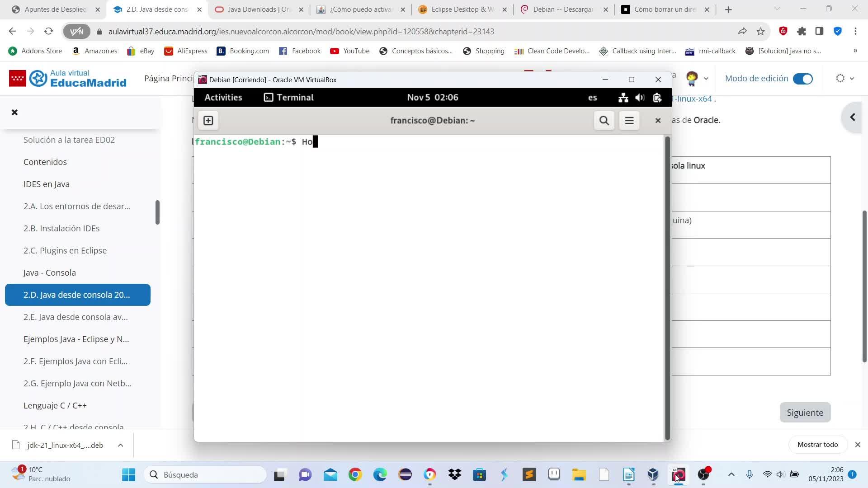The image size is (868, 488).
Task: Click the GNOME network status icon
Action: (x=623, y=98)
